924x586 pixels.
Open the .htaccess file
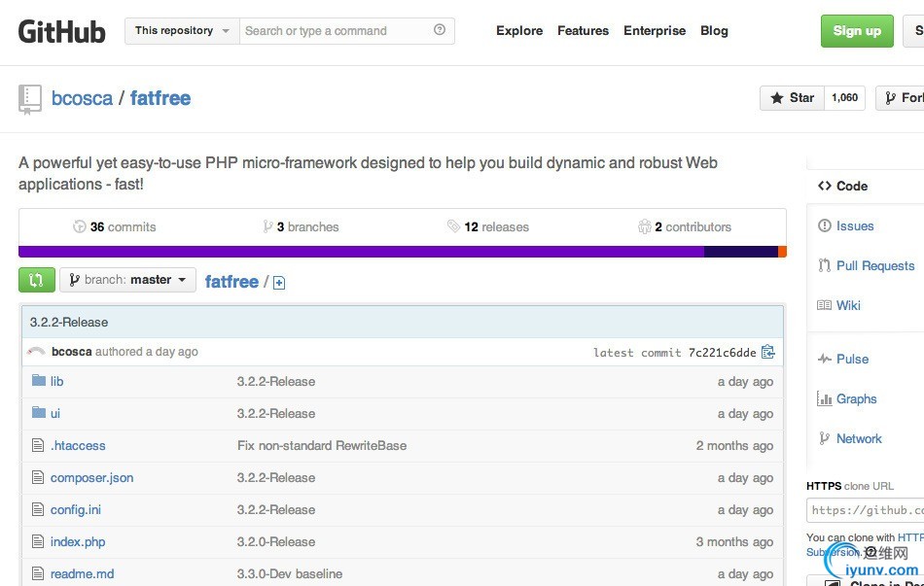78,446
